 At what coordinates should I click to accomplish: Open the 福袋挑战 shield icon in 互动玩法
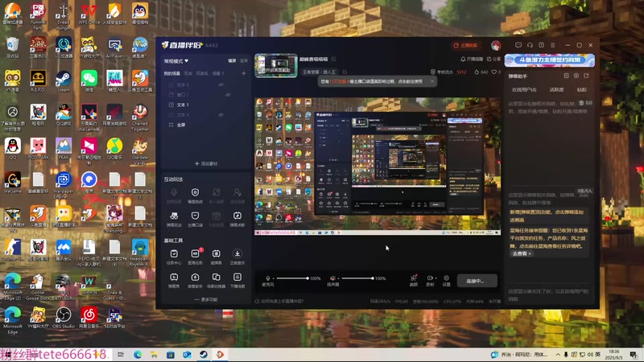click(195, 192)
